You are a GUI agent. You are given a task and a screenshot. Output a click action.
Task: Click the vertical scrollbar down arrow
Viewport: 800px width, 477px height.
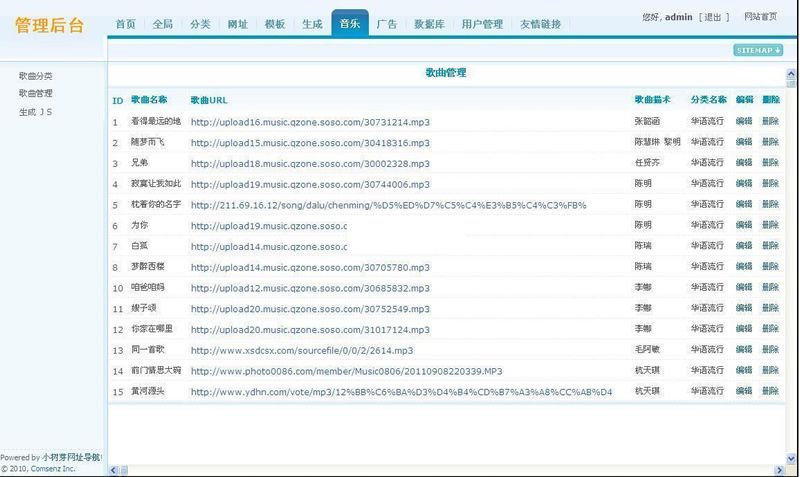pos(792,458)
